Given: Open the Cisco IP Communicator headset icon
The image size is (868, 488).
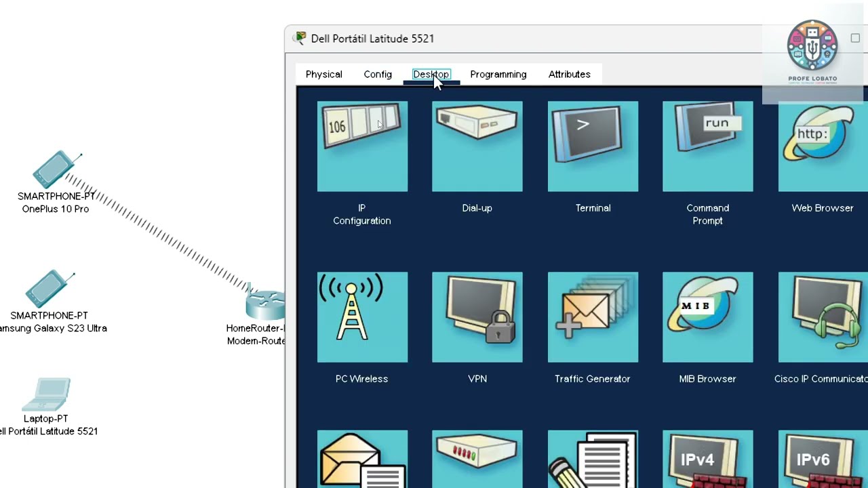Looking at the screenshot, I should coord(823,317).
